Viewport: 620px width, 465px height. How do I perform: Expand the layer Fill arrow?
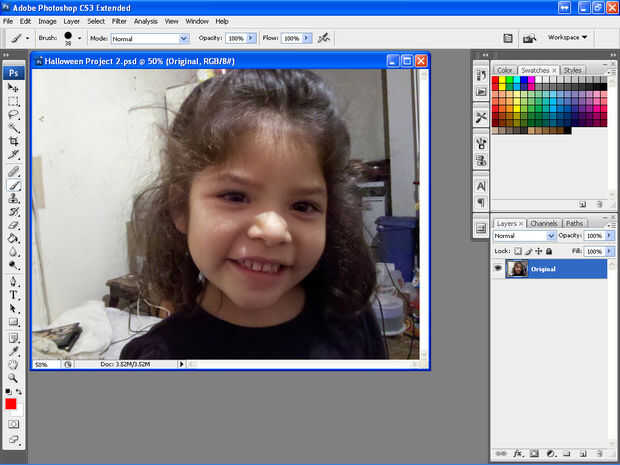[609, 251]
